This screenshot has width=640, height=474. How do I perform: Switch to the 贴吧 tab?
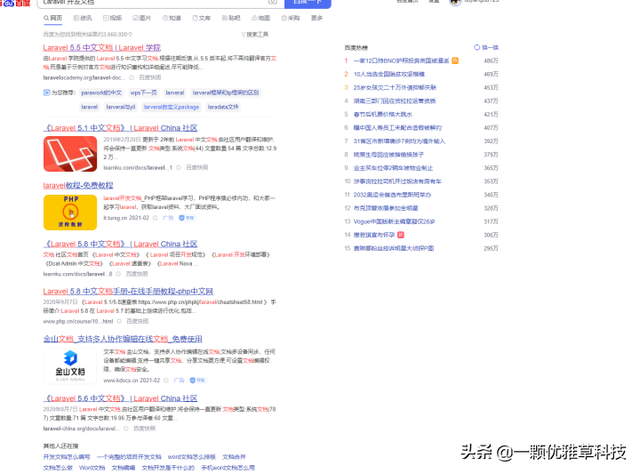pyautogui.click(x=231, y=18)
